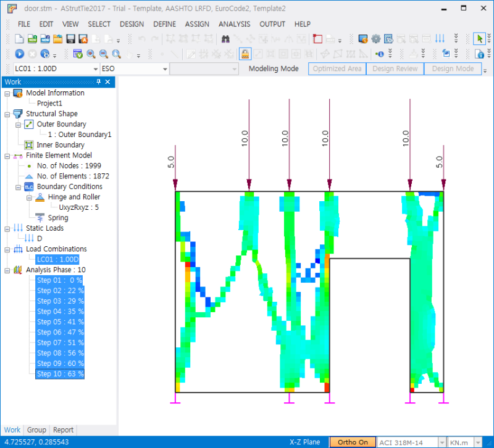
Task: Open the ANALYSIS menu
Action: (235, 24)
